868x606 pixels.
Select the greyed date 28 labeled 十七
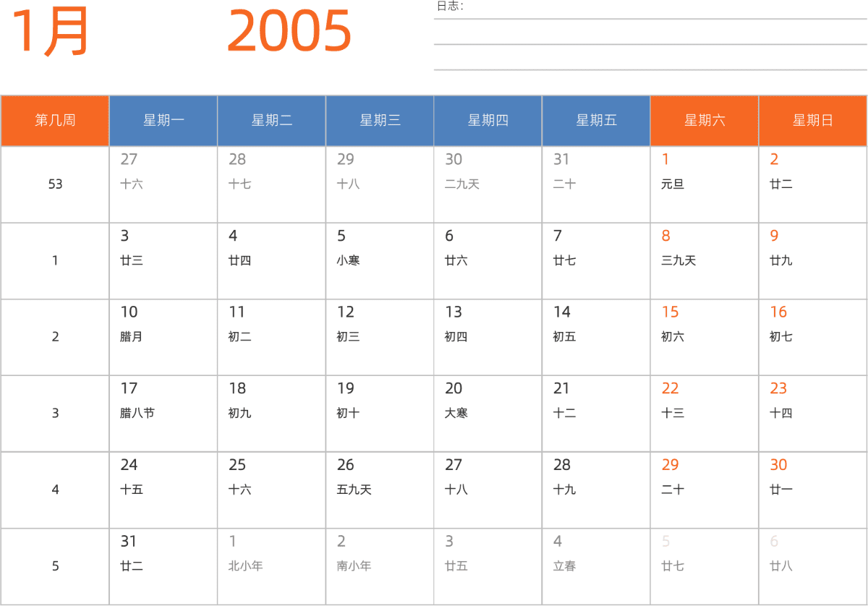[272, 185]
